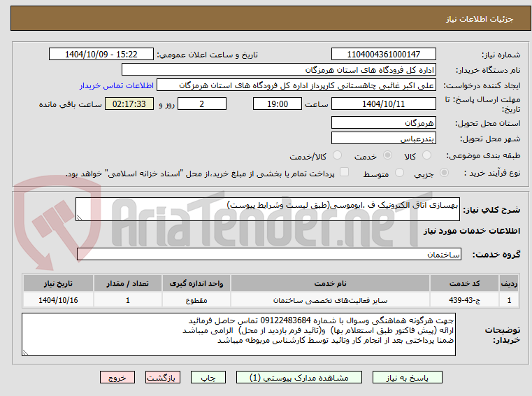Image resolution: width=532 pixels, height=396 pixels.
Task: Select the متوسط purchase type radio
Action: (x=400, y=173)
